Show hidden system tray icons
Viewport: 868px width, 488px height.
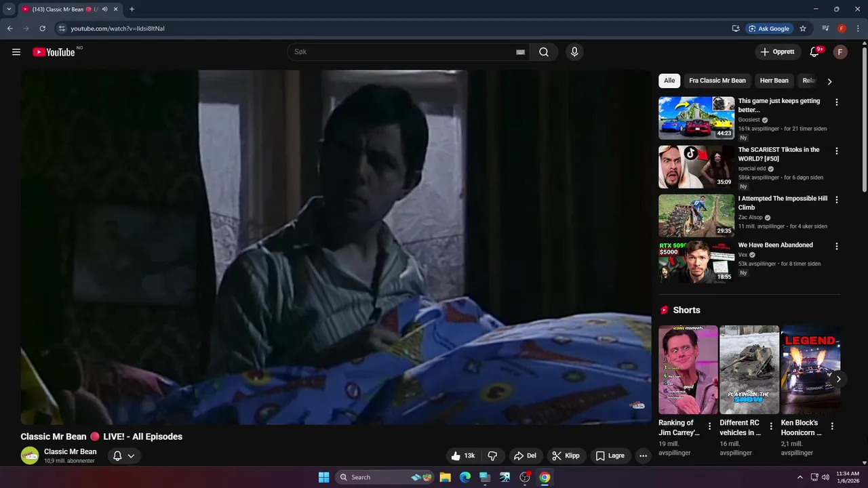pyautogui.click(x=800, y=477)
